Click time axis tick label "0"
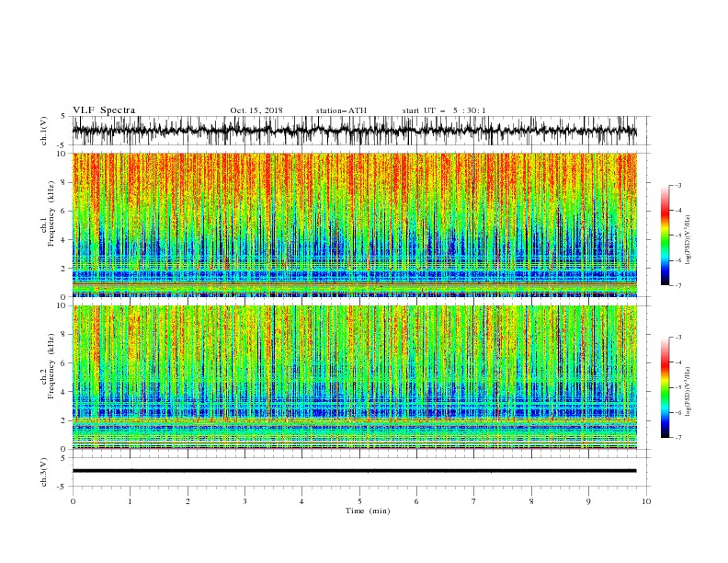728x563 pixels. click(73, 501)
